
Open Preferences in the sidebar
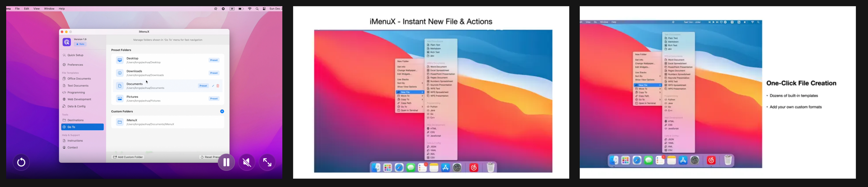pos(75,65)
